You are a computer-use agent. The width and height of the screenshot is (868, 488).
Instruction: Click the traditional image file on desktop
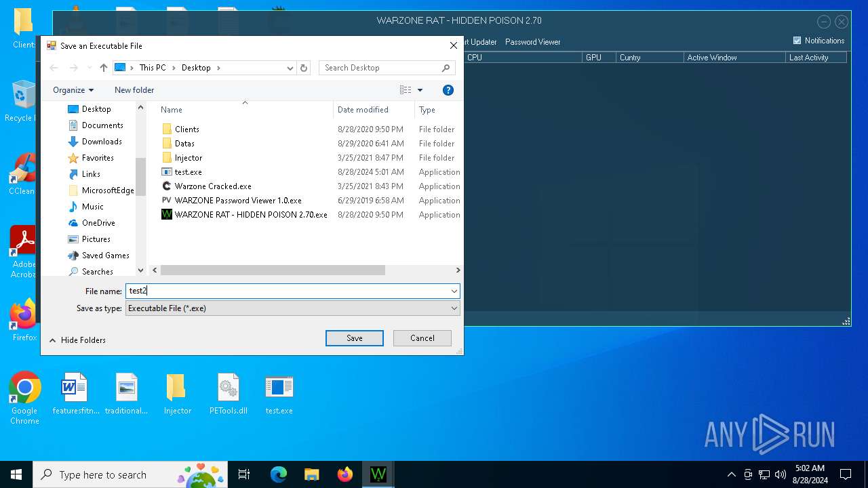pos(126,394)
